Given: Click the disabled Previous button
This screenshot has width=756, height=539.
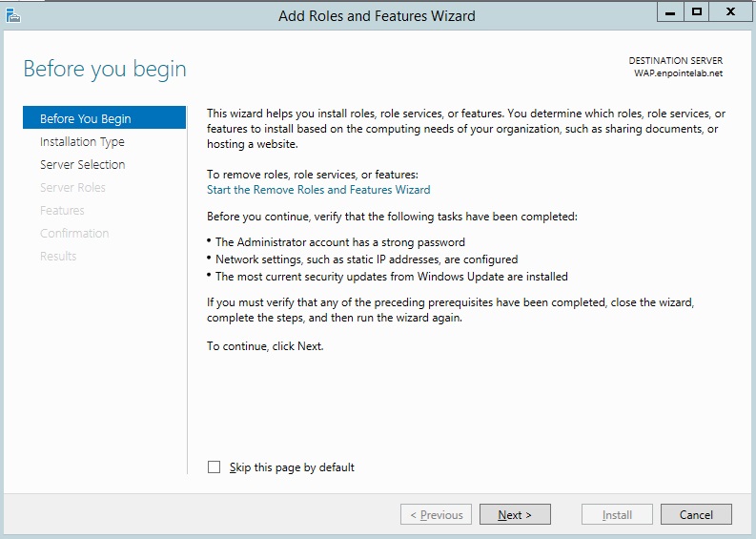Looking at the screenshot, I should 437,515.
